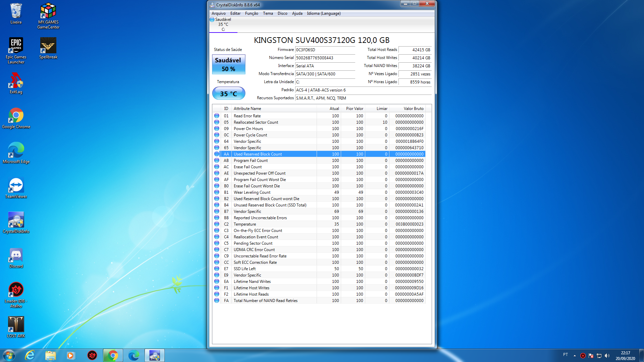Open MY.GAMES GameCenter desktop icon
The height and width of the screenshot is (362, 644).
click(x=48, y=16)
